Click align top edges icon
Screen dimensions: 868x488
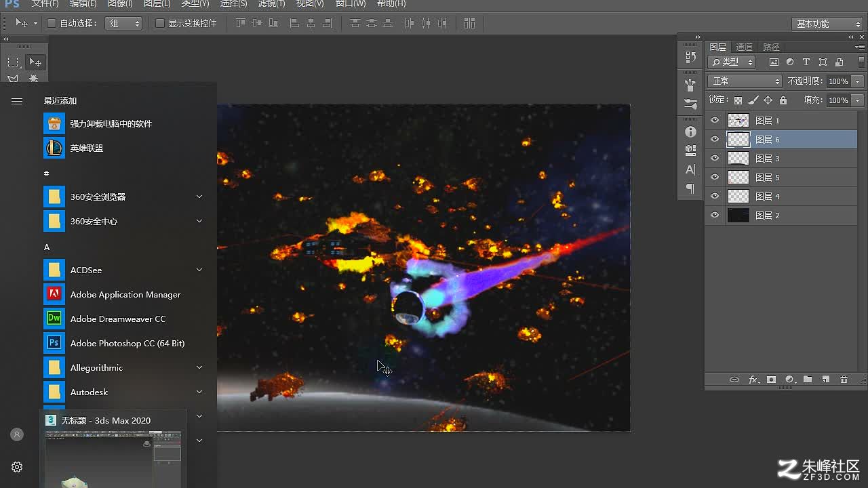(x=240, y=23)
